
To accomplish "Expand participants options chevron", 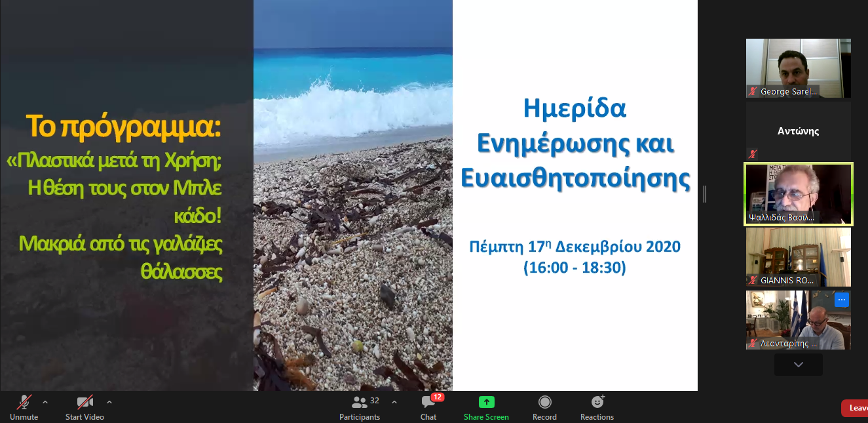I will [394, 402].
